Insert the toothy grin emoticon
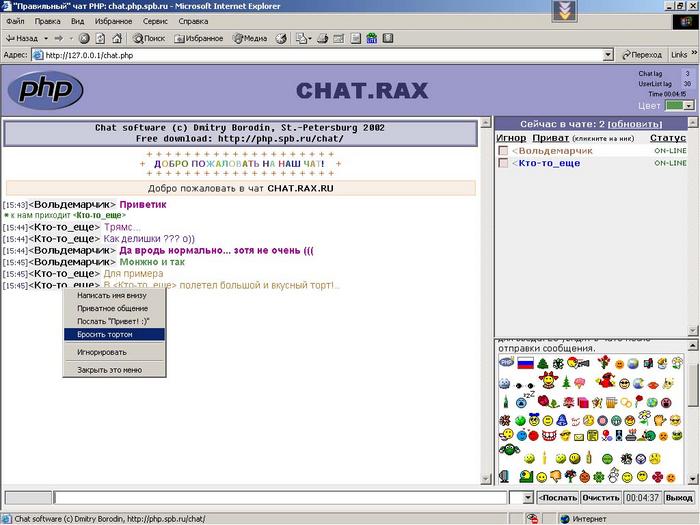The height and width of the screenshot is (525, 700). click(x=549, y=435)
